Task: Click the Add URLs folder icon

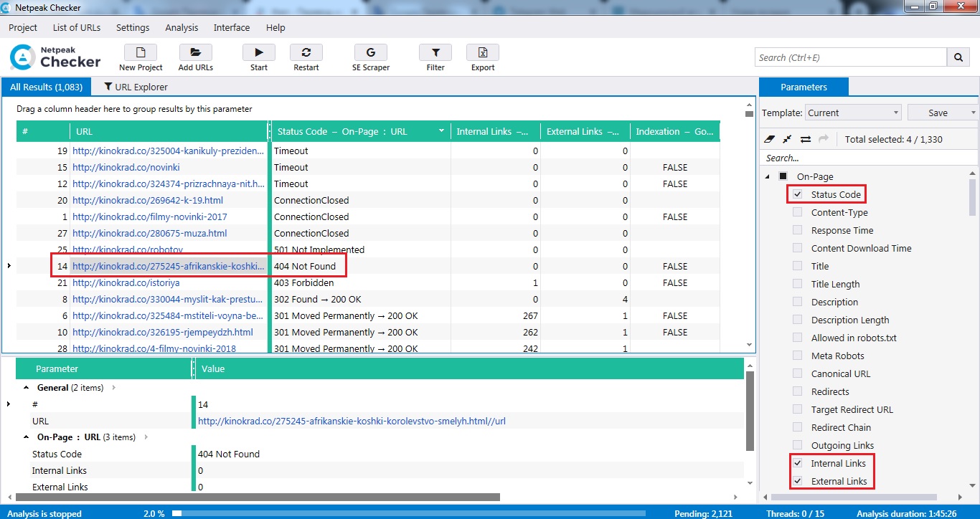Action: tap(195, 52)
